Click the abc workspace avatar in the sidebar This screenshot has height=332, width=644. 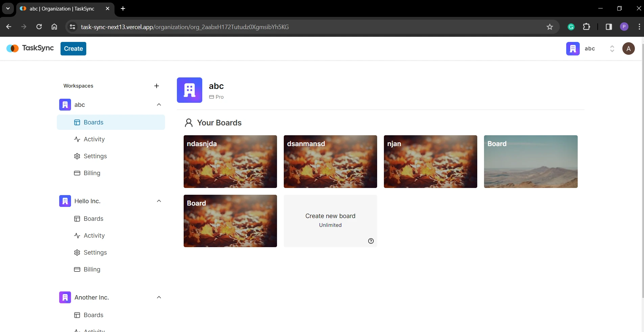coord(65,105)
